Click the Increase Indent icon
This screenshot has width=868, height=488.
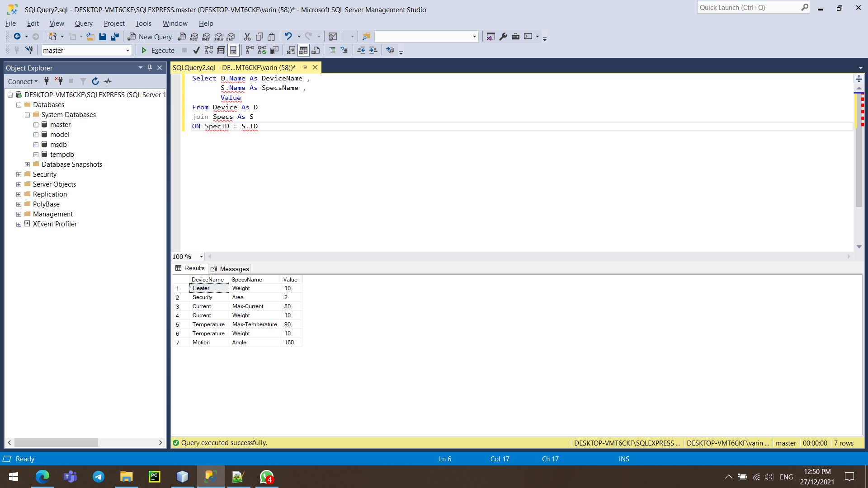point(373,50)
